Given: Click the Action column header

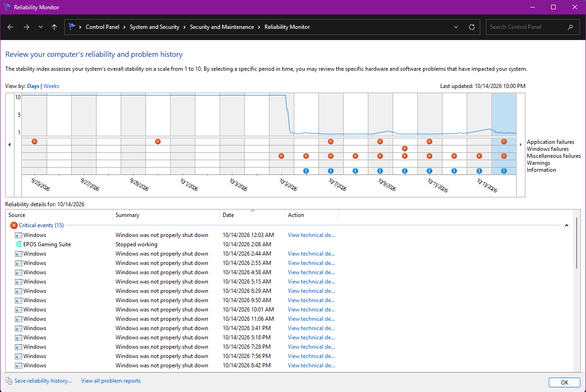Looking at the screenshot, I should pyautogui.click(x=311, y=215).
